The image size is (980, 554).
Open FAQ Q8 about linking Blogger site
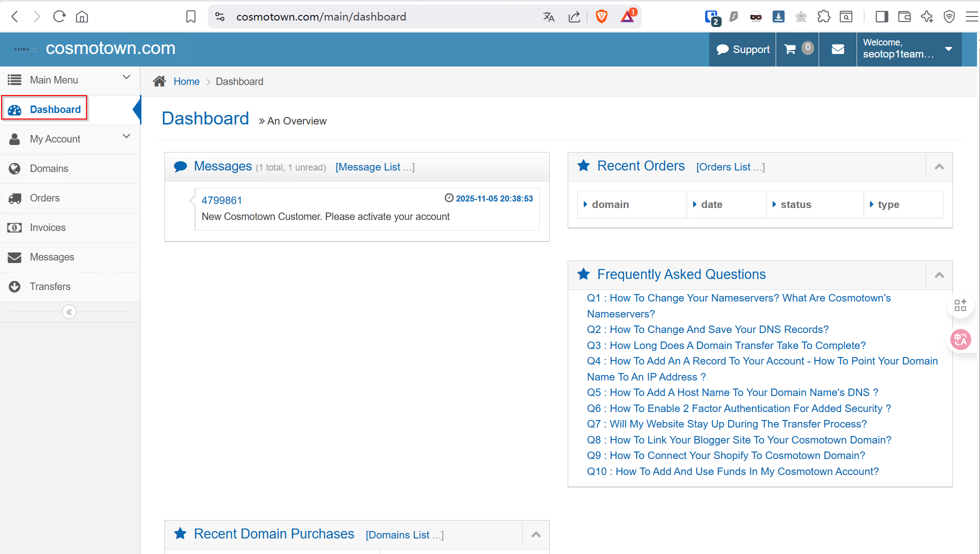739,440
